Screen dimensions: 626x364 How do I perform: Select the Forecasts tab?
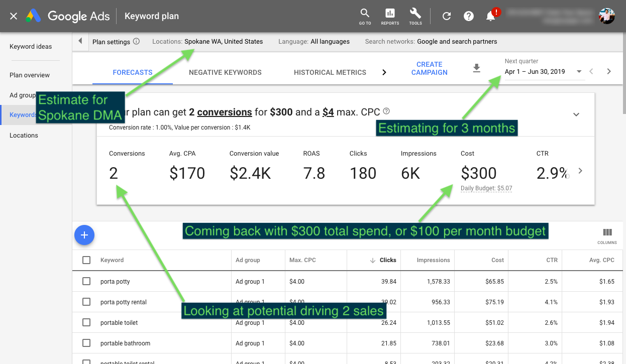(x=133, y=72)
